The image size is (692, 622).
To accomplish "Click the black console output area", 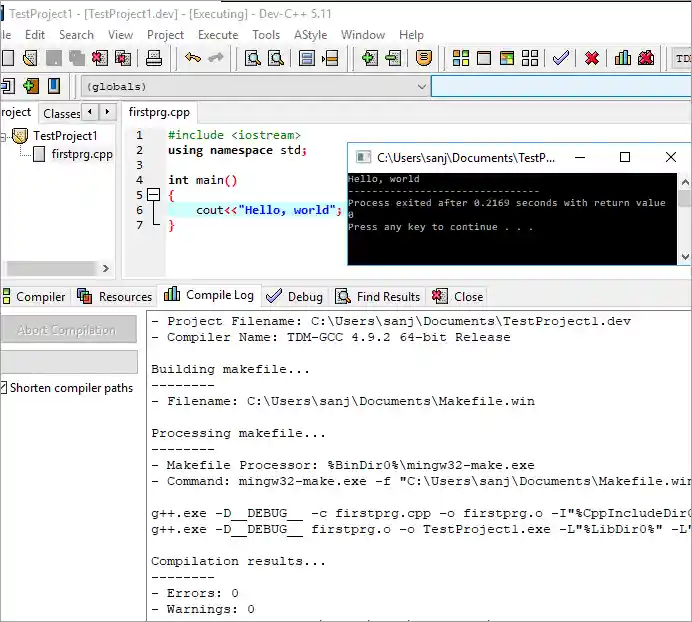I will click(512, 219).
